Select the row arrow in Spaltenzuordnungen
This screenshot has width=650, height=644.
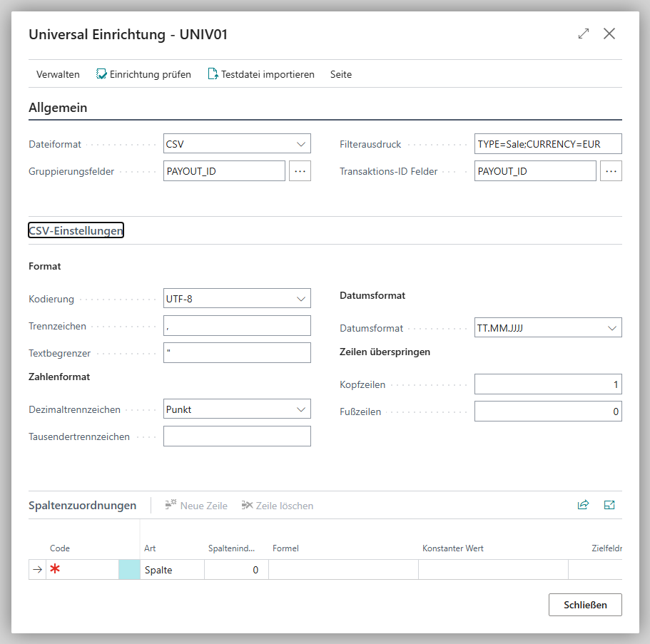[37, 569]
